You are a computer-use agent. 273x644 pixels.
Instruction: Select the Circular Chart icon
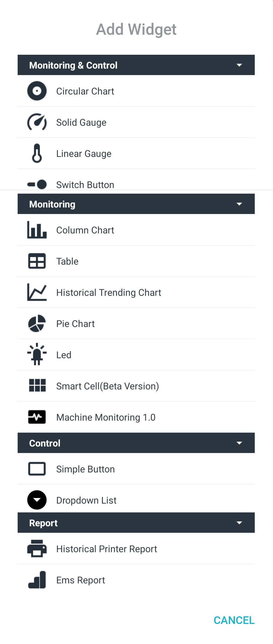37,91
